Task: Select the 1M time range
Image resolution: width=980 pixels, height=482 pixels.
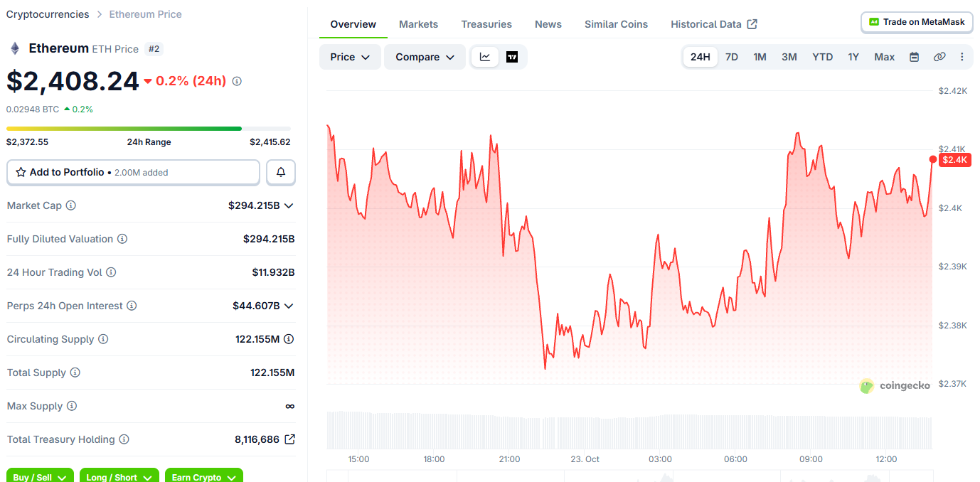Action: (x=760, y=57)
